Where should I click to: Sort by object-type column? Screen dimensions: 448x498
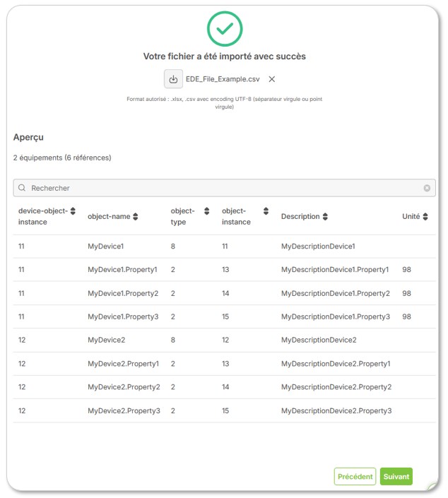pyautogui.click(x=206, y=211)
